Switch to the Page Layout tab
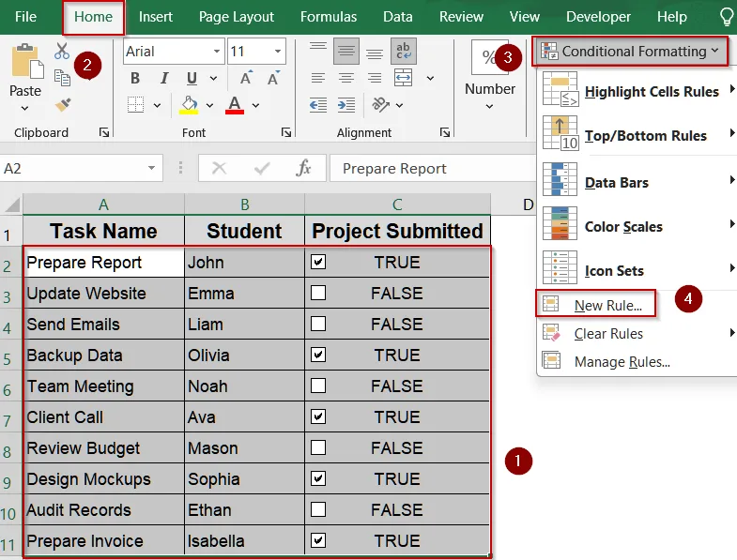Viewport: 737px width, 560px height. click(236, 17)
